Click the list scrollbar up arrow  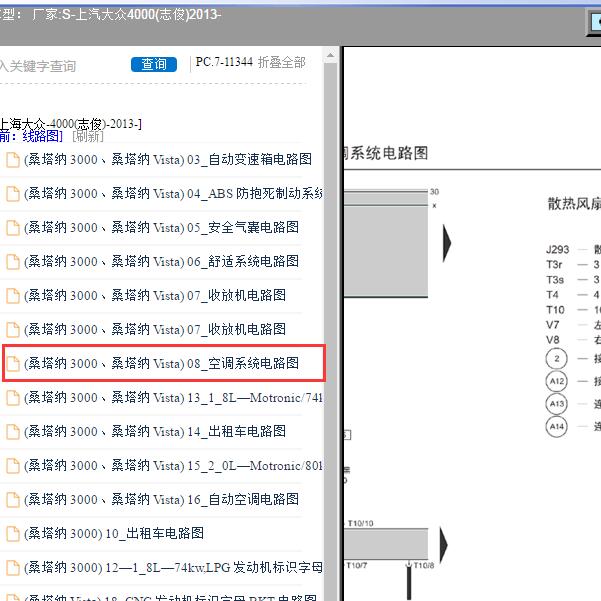(x=330, y=56)
